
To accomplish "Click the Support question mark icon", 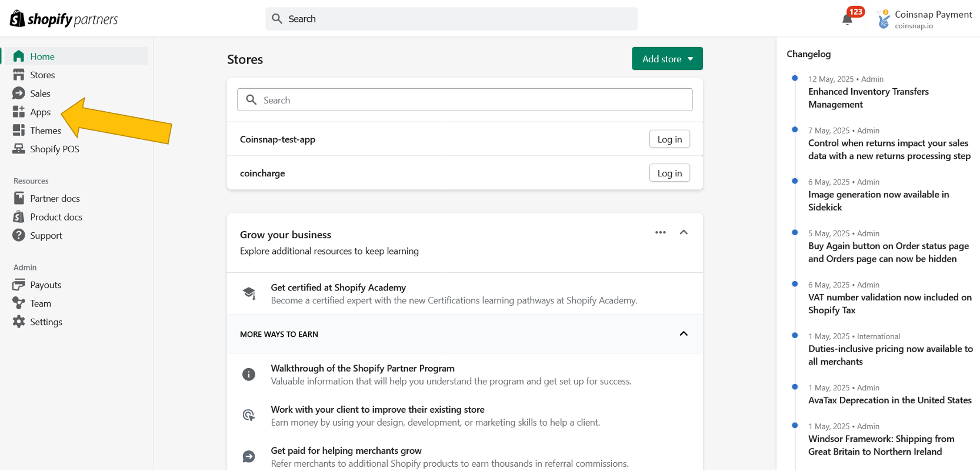I will coord(19,235).
